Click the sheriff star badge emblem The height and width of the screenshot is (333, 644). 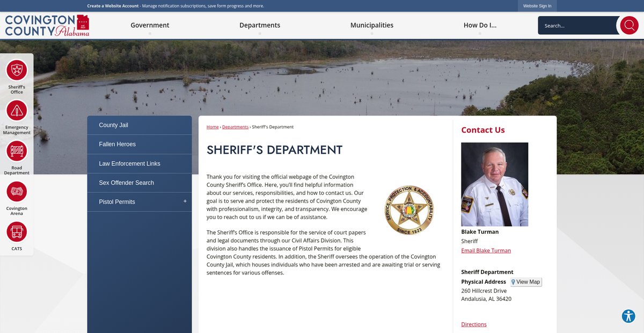point(409,210)
